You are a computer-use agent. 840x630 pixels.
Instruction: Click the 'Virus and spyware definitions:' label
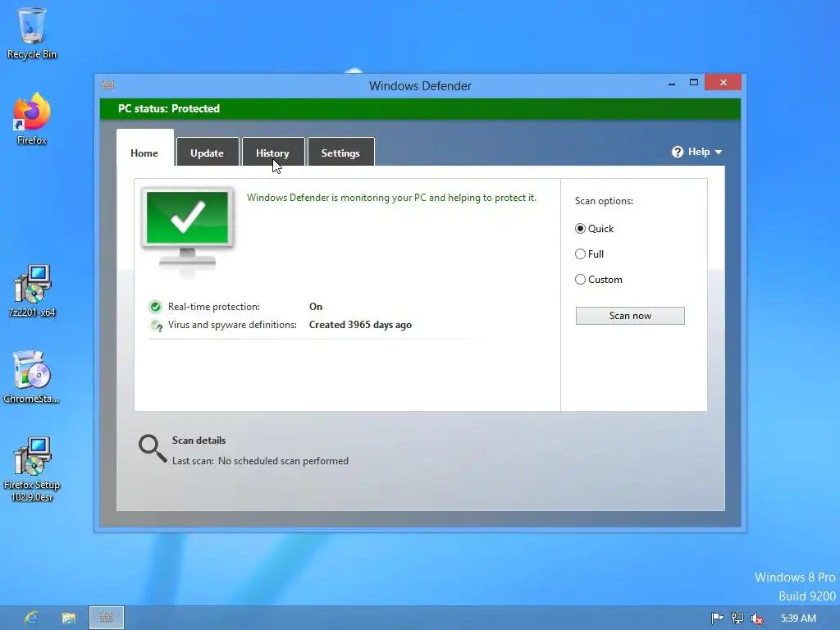tap(232, 325)
